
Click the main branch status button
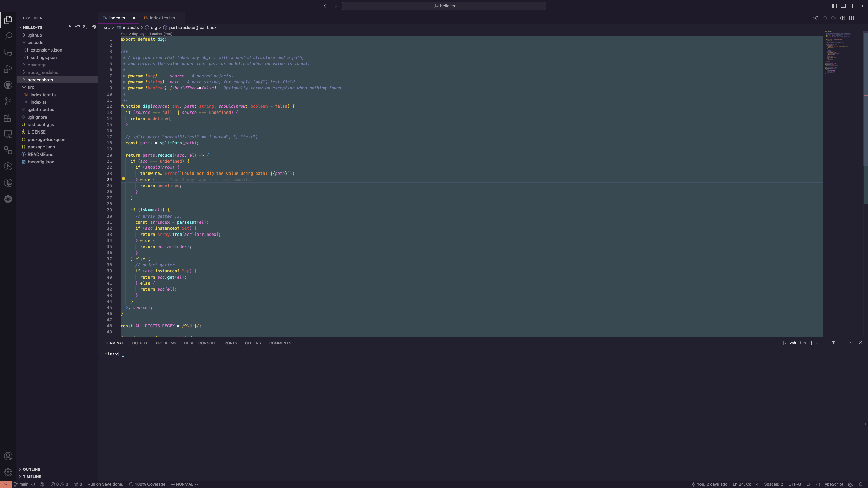tap(21, 484)
